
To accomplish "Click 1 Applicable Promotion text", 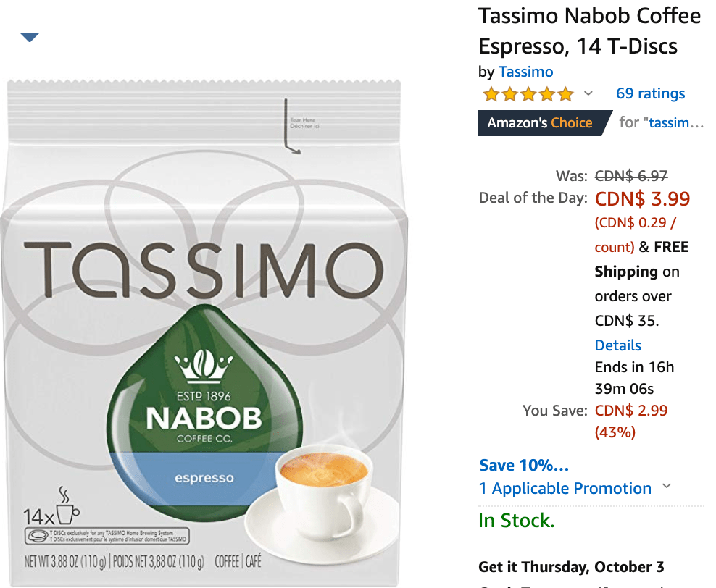I will (x=565, y=489).
